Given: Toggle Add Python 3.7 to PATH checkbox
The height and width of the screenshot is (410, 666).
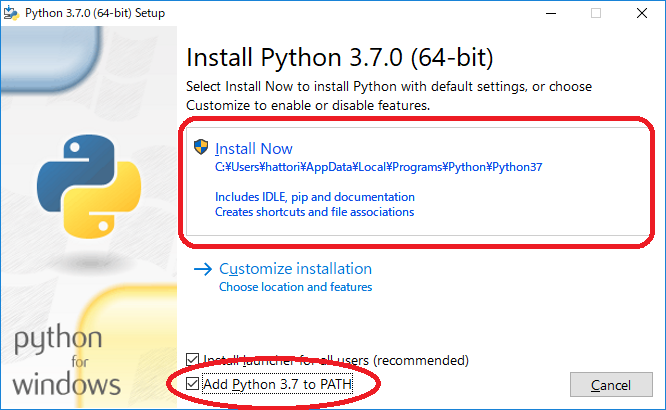Looking at the screenshot, I should point(192,384).
